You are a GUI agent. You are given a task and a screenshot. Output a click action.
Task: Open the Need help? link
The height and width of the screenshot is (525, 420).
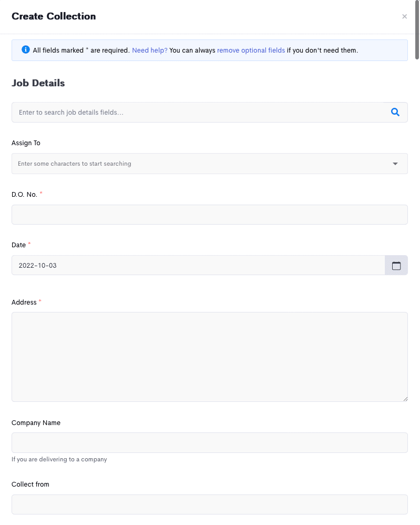pos(150,50)
